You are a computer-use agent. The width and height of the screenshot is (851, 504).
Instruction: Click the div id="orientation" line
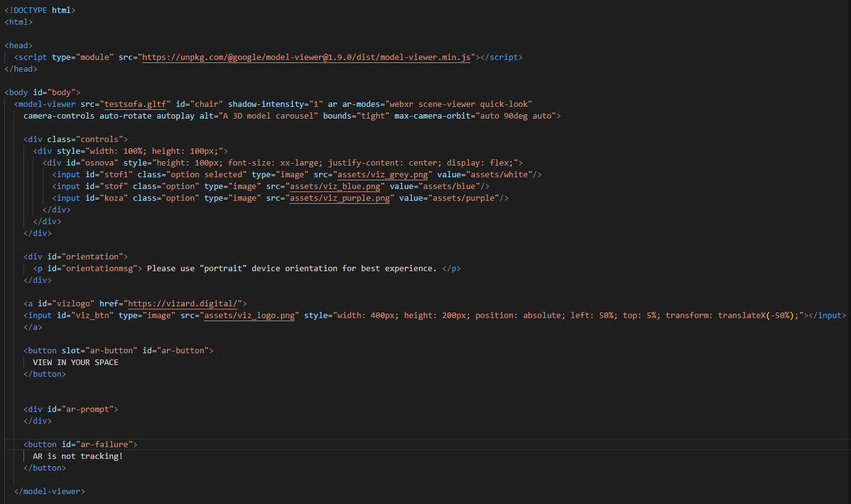76,256
